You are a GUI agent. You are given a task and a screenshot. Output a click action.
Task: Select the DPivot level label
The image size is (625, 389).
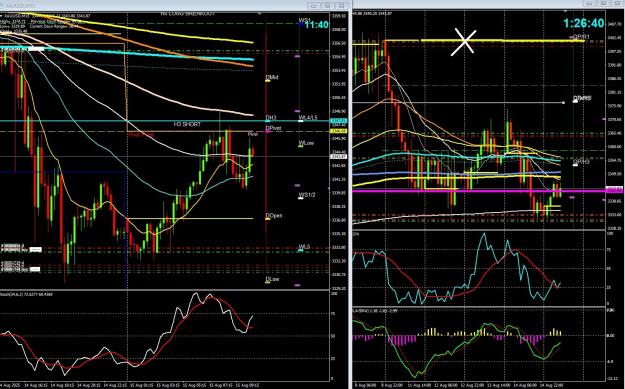[273, 128]
